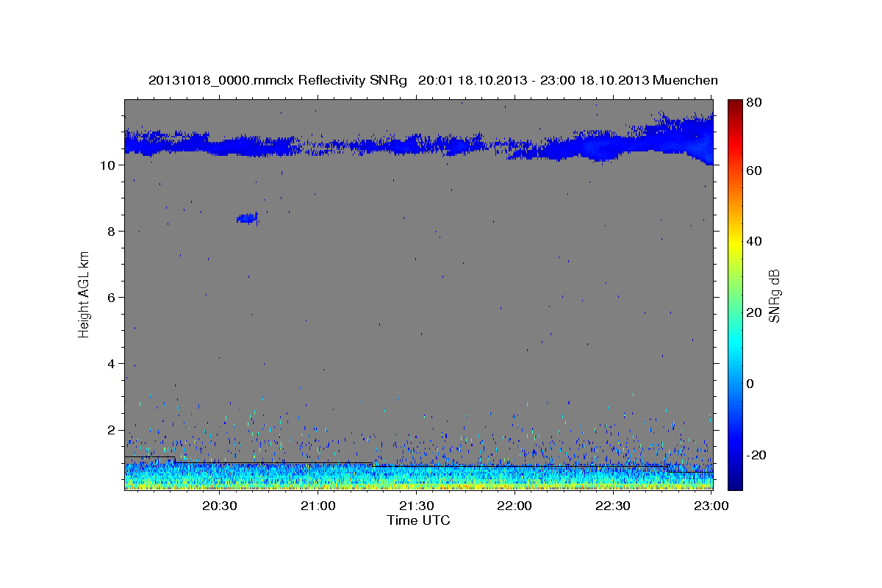Viewport: 882px width, 588px height.
Task: Click the 20:30 time tick label
Action: click(220, 506)
